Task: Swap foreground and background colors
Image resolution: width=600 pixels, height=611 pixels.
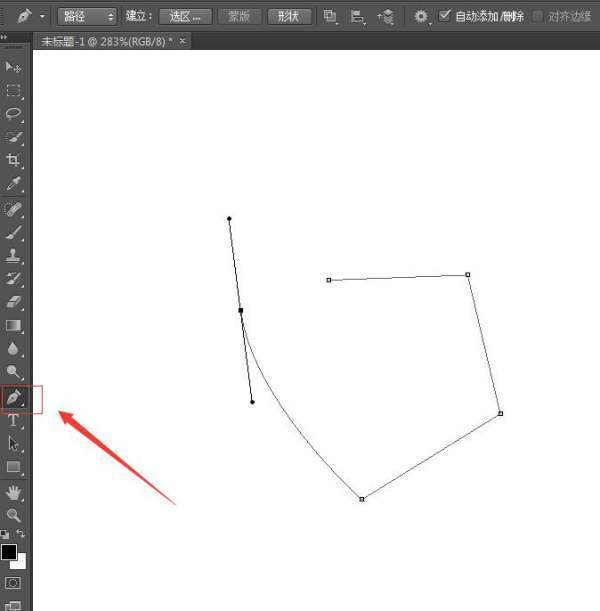Action: pos(20,533)
